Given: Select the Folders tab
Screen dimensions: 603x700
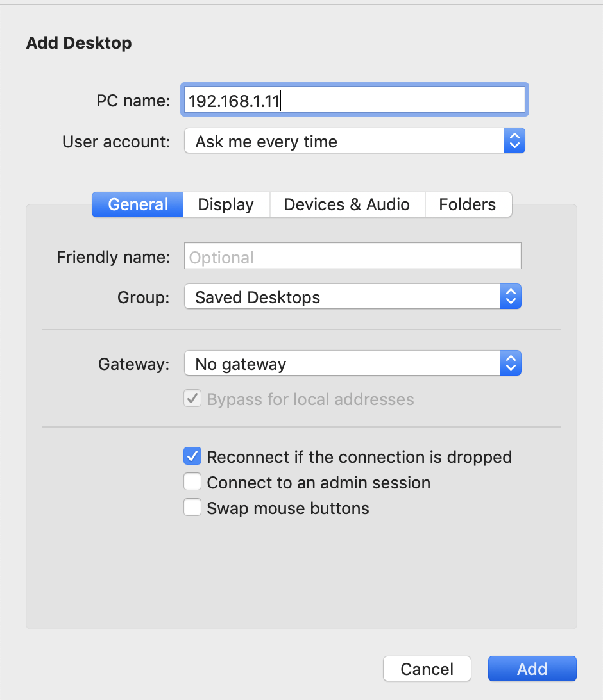Looking at the screenshot, I should (x=468, y=204).
